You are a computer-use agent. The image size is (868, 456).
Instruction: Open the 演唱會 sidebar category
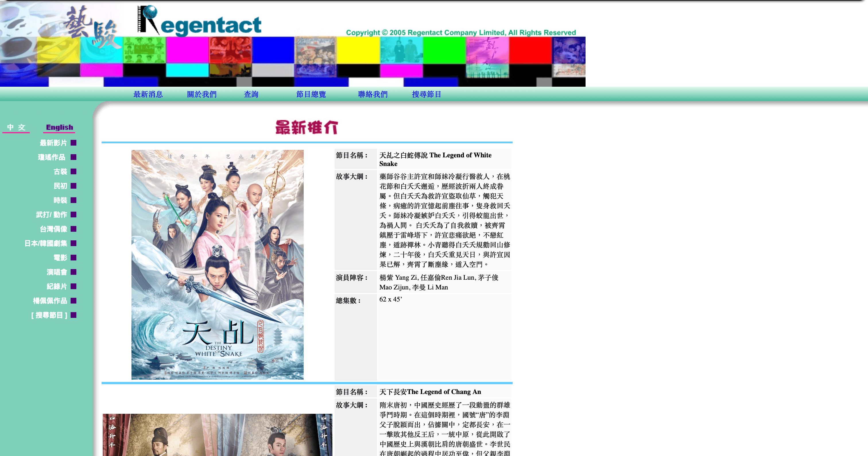pyautogui.click(x=57, y=272)
